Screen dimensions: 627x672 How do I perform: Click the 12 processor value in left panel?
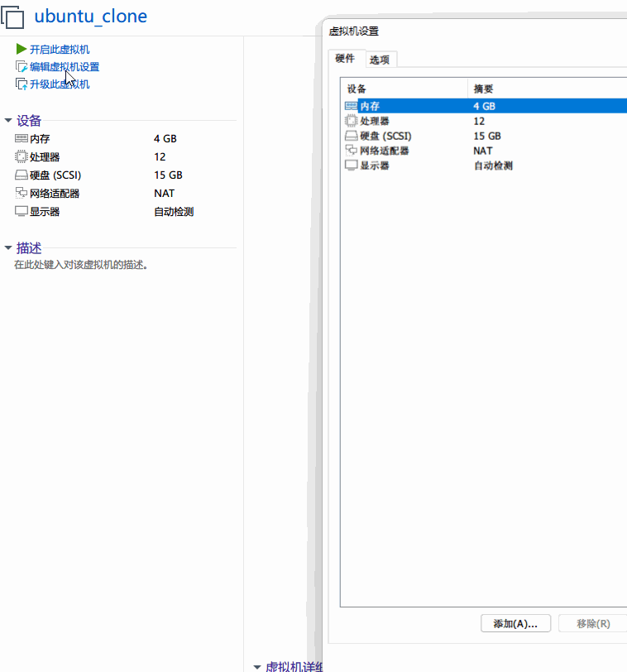point(160,157)
